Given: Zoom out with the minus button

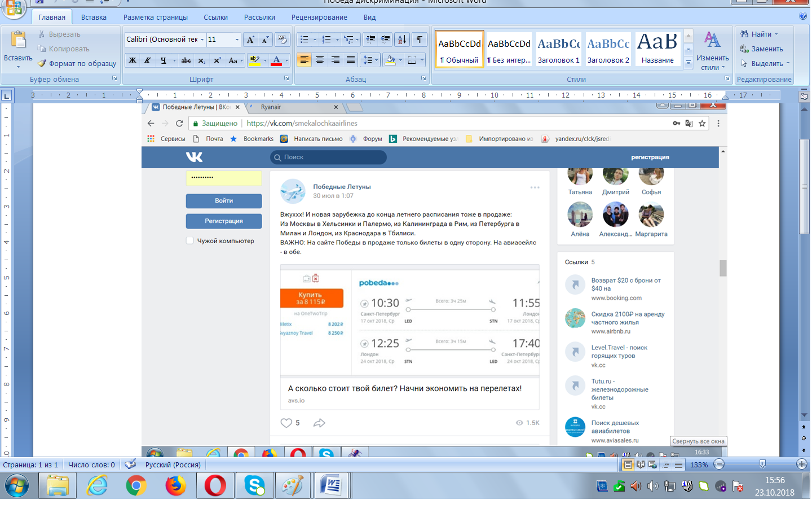Looking at the screenshot, I should (719, 464).
